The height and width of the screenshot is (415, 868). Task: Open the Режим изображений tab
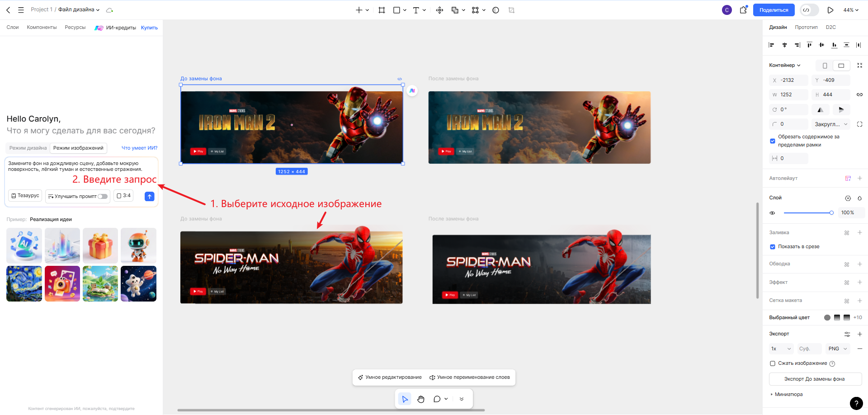click(x=78, y=148)
